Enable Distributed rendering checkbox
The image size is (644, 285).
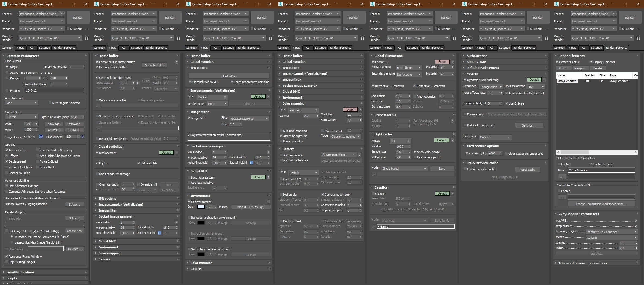(x=465, y=125)
